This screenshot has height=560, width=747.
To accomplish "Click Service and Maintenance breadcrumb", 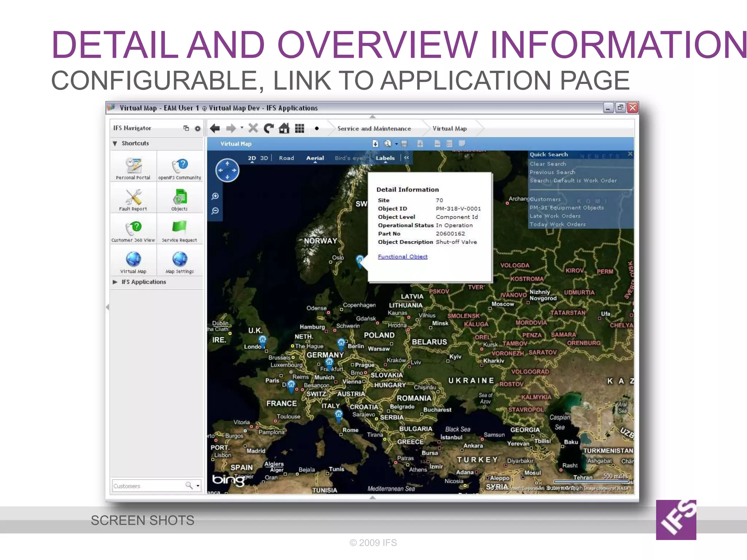I will pos(374,129).
